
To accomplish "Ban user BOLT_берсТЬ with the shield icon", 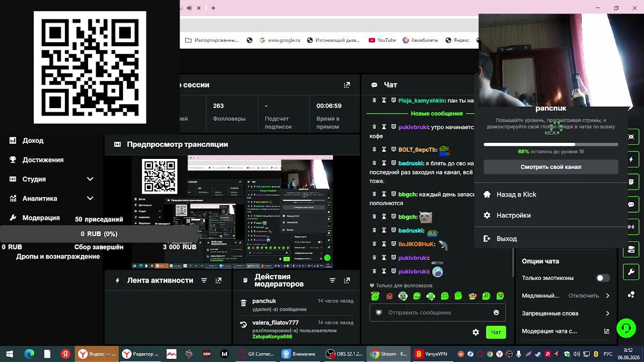I will pyautogui.click(x=393, y=149).
